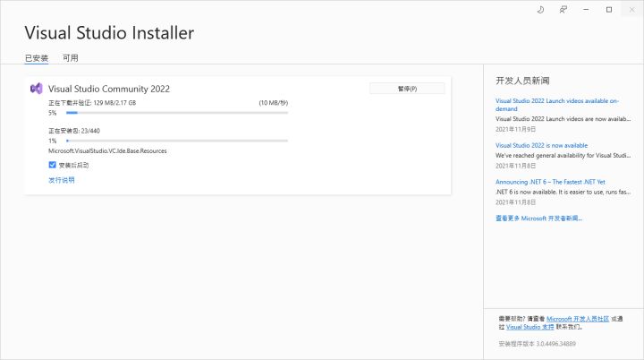Click the download progress bar at 5%
The width and height of the screenshot is (644, 360).
click(177, 113)
